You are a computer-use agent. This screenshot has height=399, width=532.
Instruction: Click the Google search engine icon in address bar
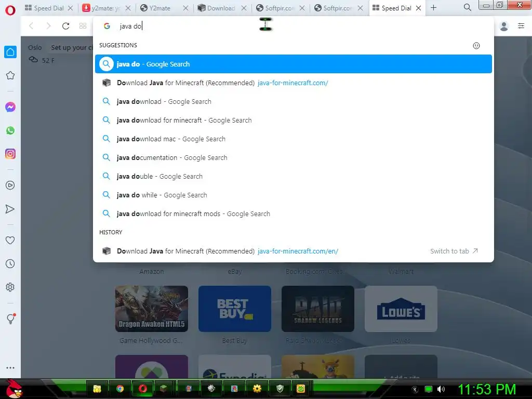pos(107,26)
